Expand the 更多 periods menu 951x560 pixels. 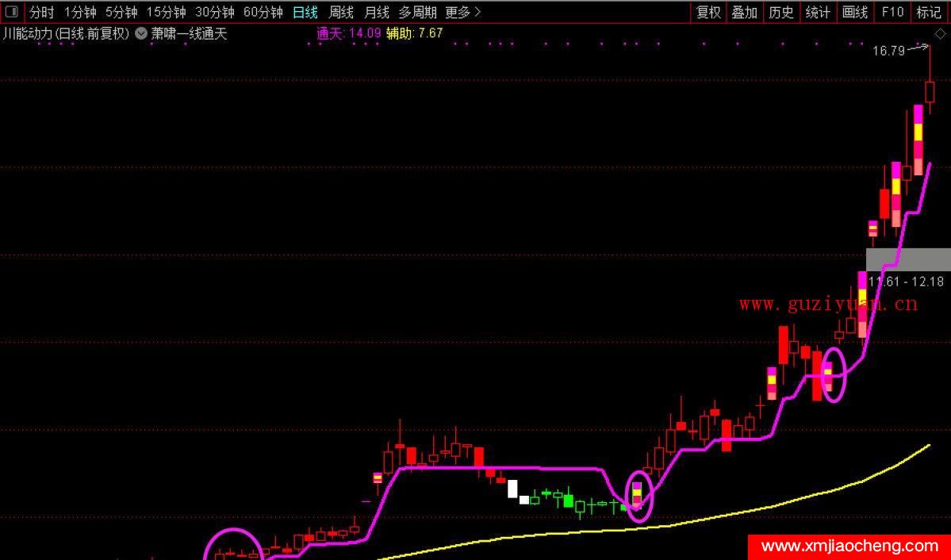(462, 12)
